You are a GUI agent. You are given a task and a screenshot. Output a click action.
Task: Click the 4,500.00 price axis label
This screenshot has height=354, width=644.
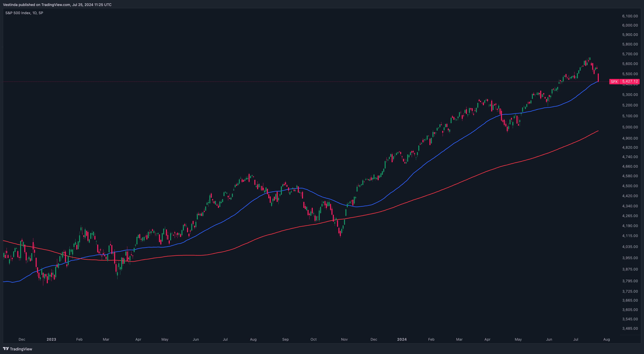pos(630,186)
